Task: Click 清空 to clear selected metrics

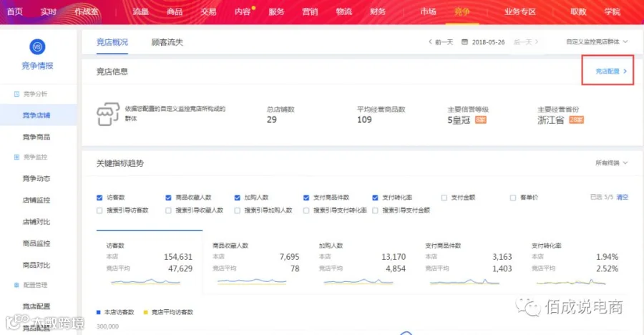Action: 623,198
